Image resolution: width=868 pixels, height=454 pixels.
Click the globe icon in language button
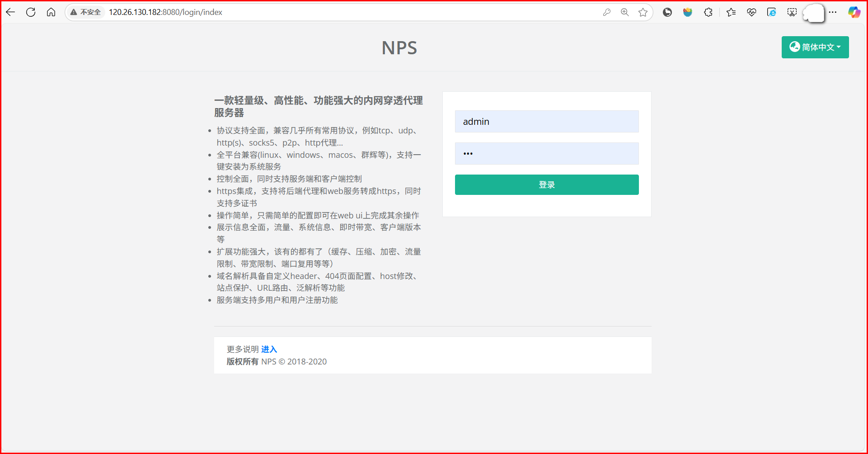[x=795, y=47]
